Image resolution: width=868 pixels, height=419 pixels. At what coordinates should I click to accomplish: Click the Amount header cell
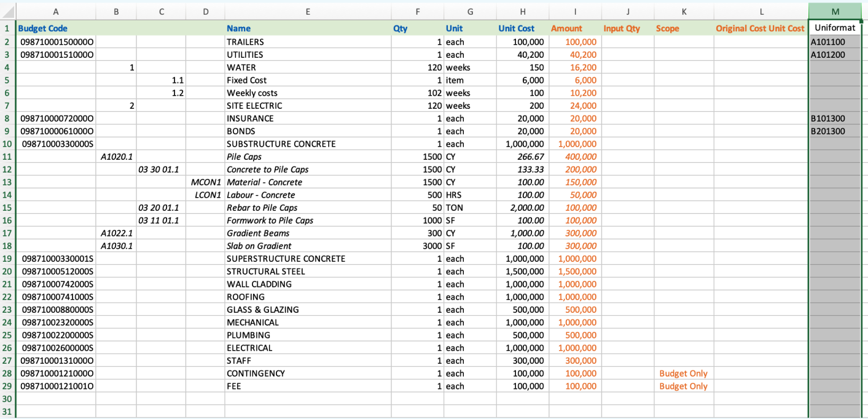coord(575,28)
